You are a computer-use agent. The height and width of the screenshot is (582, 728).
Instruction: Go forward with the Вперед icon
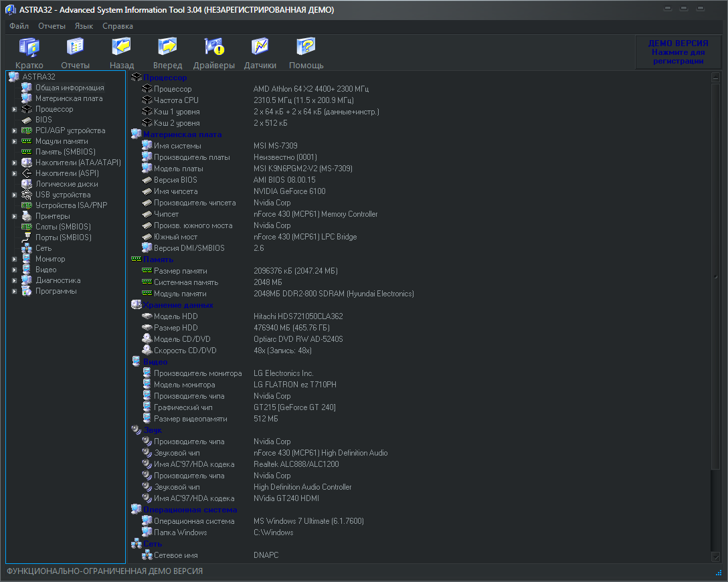pos(167,47)
